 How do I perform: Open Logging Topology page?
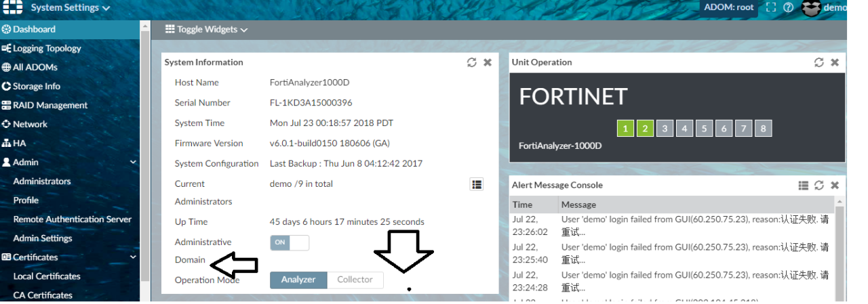pyautogui.click(x=47, y=48)
